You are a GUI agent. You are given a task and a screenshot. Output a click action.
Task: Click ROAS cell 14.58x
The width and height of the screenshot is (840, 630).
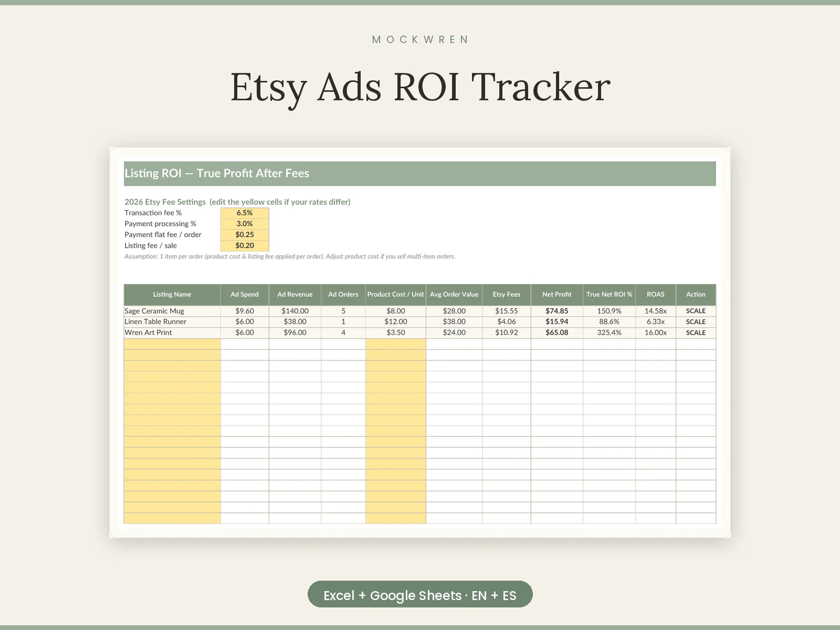pos(656,311)
